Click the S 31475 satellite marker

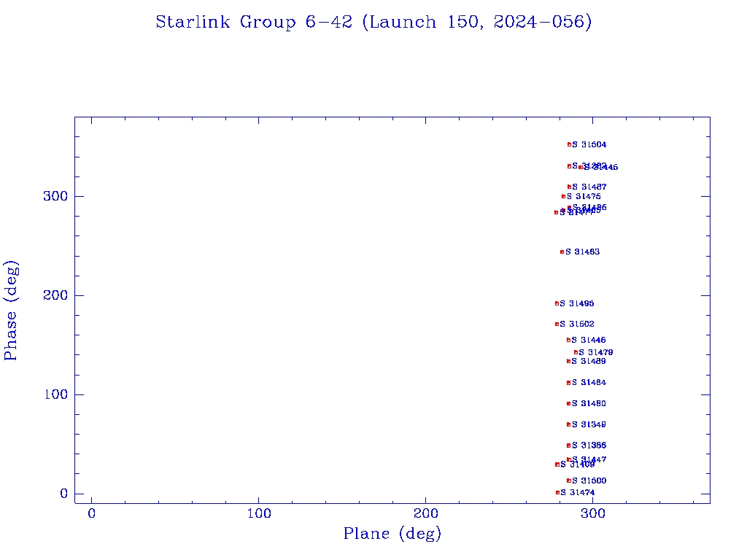(563, 196)
